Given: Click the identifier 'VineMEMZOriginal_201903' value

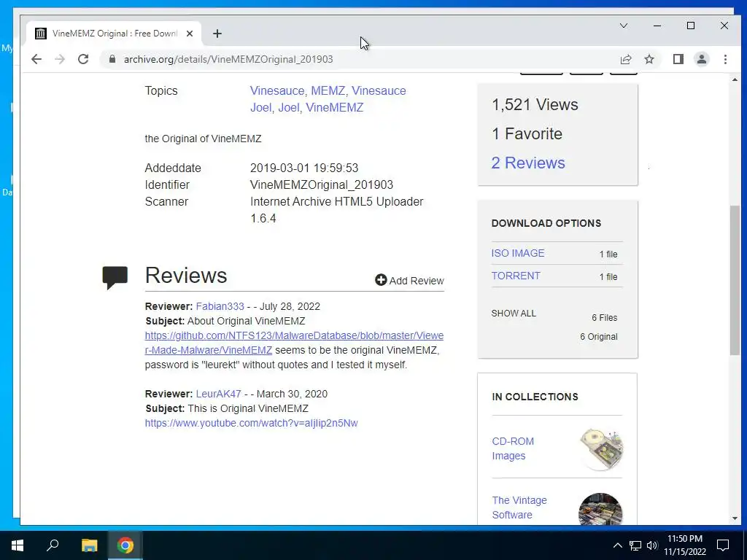Looking at the screenshot, I should (322, 184).
